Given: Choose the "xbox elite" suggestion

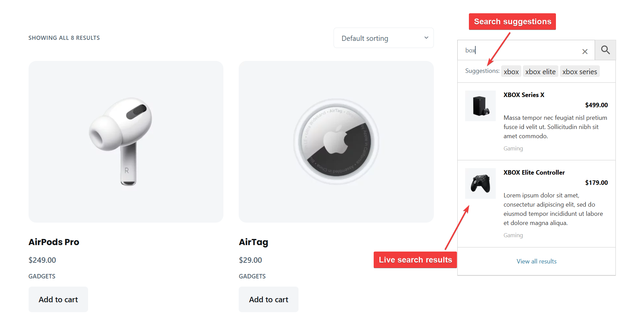Looking at the screenshot, I should (x=540, y=72).
